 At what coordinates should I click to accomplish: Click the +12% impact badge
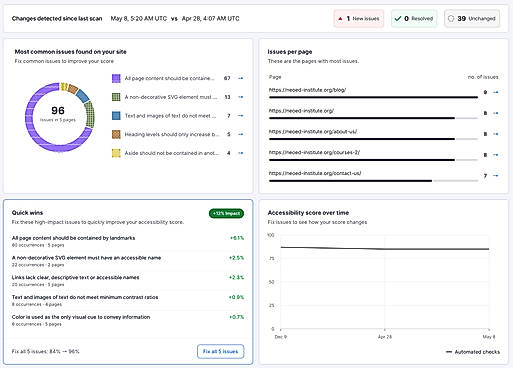point(226,213)
